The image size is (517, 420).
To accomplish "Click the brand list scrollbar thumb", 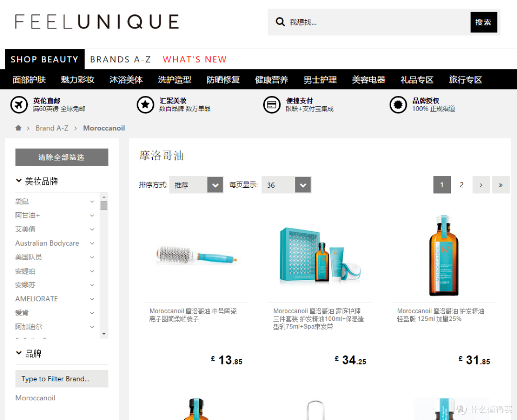I will pos(104,205).
